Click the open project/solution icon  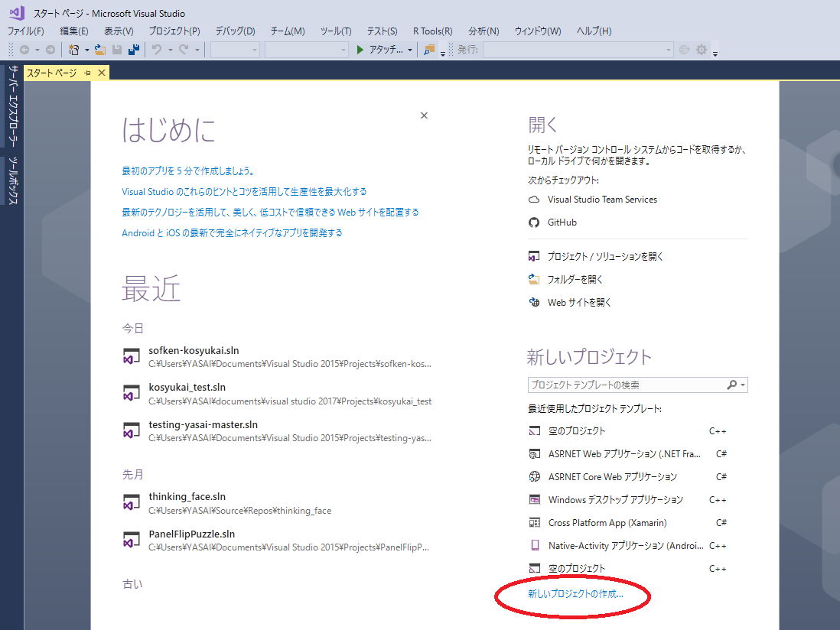(x=534, y=256)
